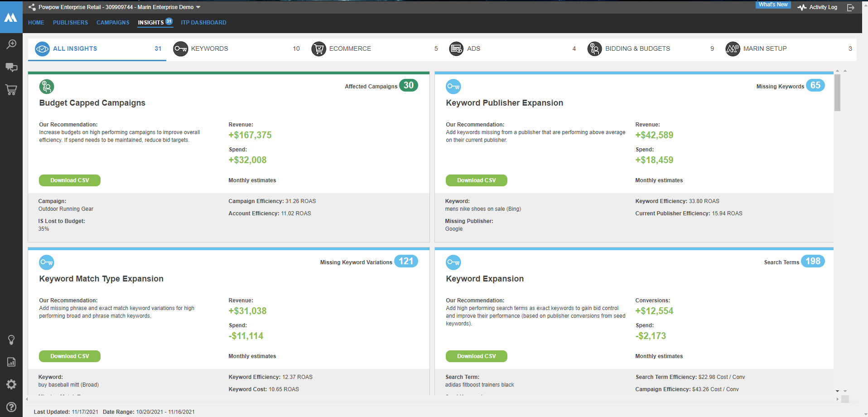Screen dimensions: 868x417
Task: Click the logout icon top right
Action: click(851, 7)
